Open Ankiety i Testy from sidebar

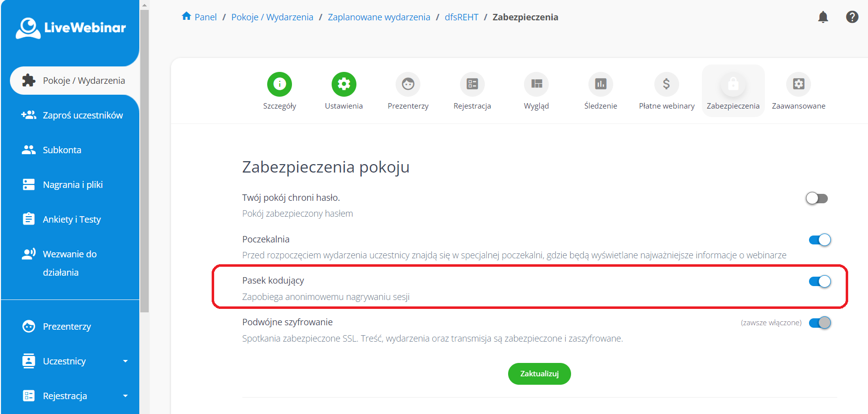tap(72, 219)
